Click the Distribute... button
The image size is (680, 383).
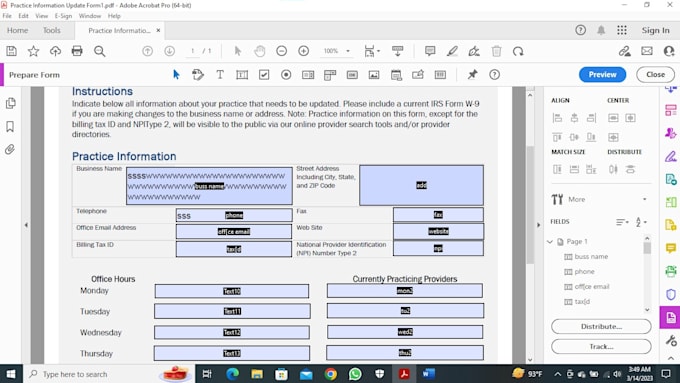click(601, 326)
